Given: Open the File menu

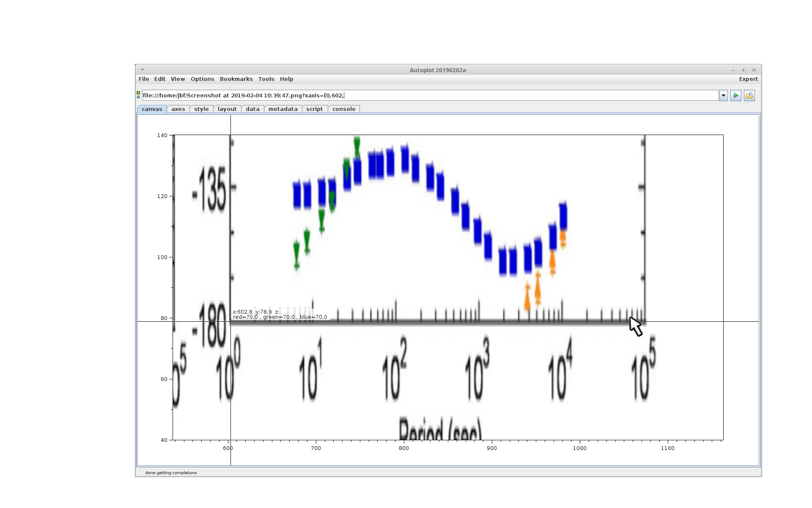Looking at the screenshot, I should point(144,79).
